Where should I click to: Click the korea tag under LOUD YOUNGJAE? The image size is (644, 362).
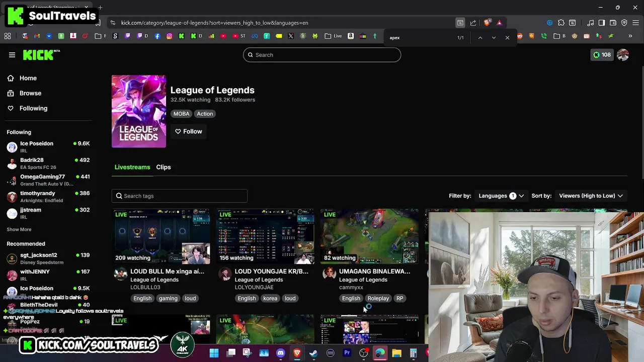pyautogui.click(x=270, y=298)
